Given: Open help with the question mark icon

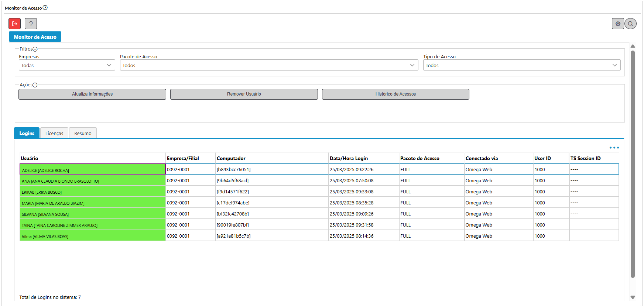Looking at the screenshot, I should (31, 24).
